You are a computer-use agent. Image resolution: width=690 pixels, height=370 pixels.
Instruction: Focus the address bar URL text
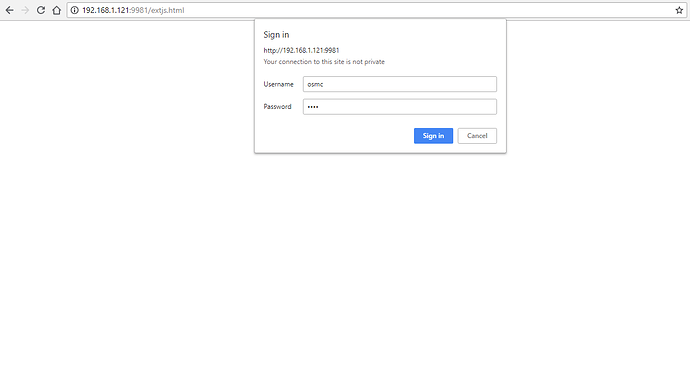pos(133,10)
